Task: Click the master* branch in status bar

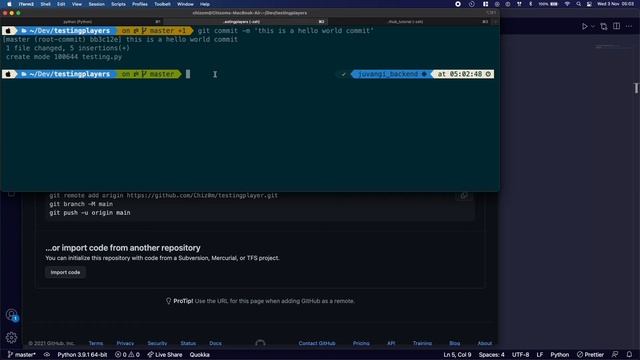Action: [x=22, y=355]
